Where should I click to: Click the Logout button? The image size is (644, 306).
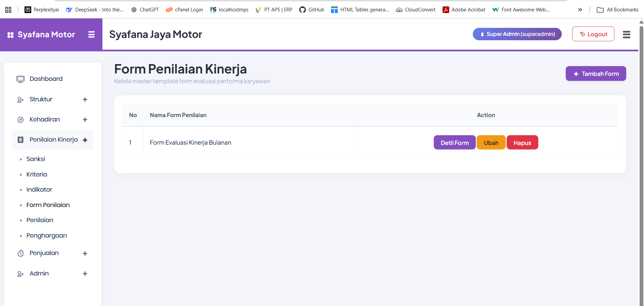pos(593,34)
